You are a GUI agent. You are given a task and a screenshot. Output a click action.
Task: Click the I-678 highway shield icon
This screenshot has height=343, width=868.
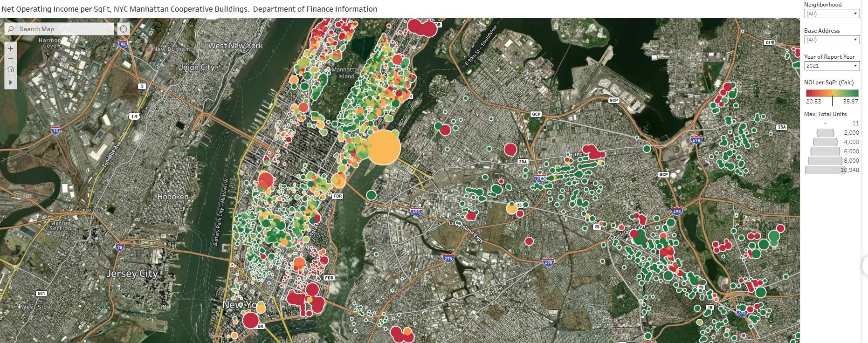click(x=696, y=140)
